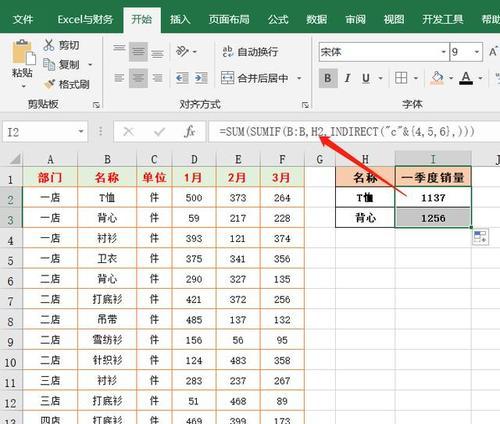Image resolution: width=500 pixels, height=424 pixels.
Task: Click the Name Box showing I2
Action: [40, 132]
